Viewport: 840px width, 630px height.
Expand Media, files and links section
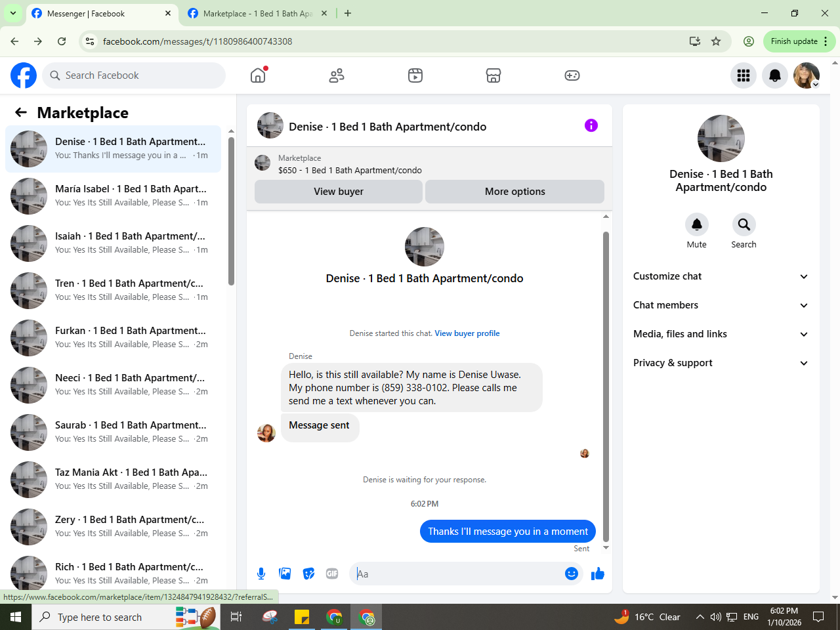click(721, 334)
